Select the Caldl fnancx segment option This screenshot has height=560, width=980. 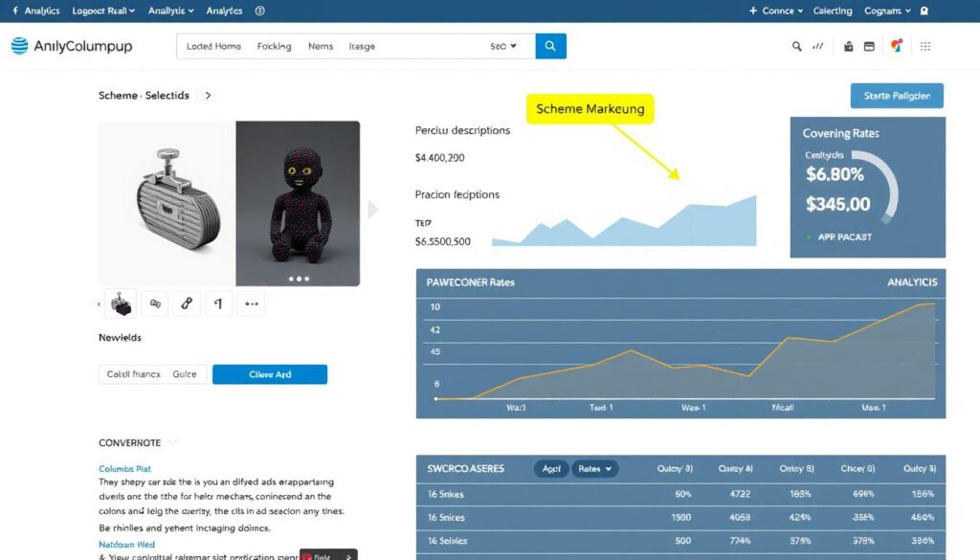tap(133, 374)
